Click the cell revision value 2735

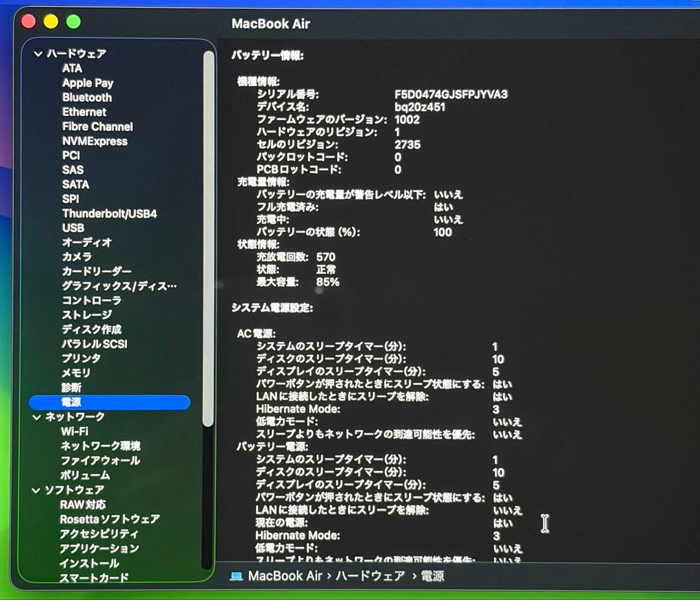tap(408, 144)
